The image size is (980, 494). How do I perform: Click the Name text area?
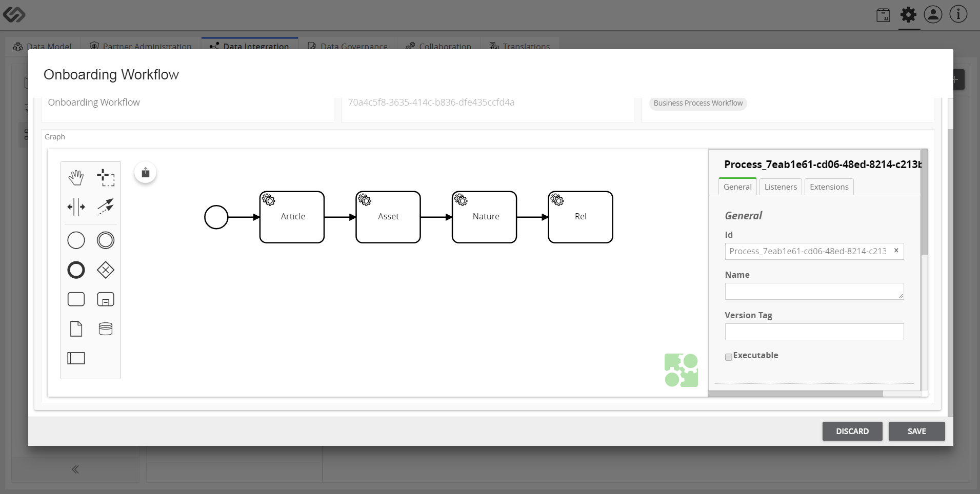point(814,291)
